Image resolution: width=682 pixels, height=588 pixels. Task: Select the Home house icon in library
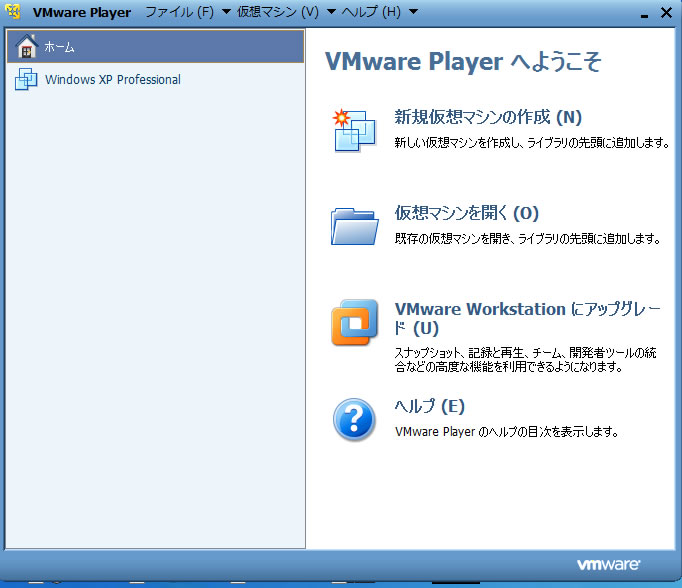(27, 46)
